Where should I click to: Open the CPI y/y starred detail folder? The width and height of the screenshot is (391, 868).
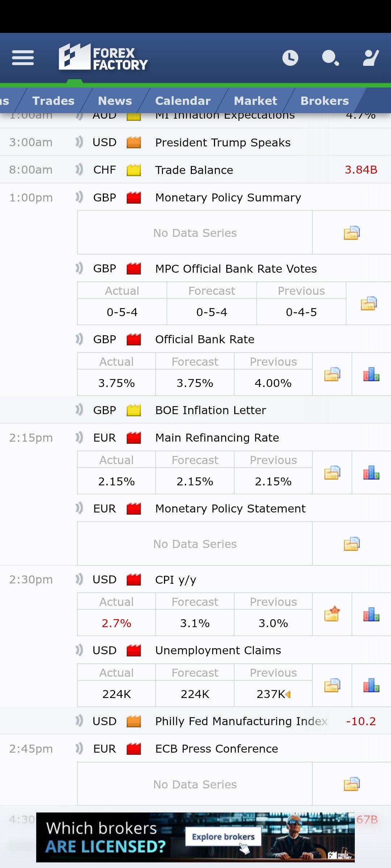coord(332,614)
